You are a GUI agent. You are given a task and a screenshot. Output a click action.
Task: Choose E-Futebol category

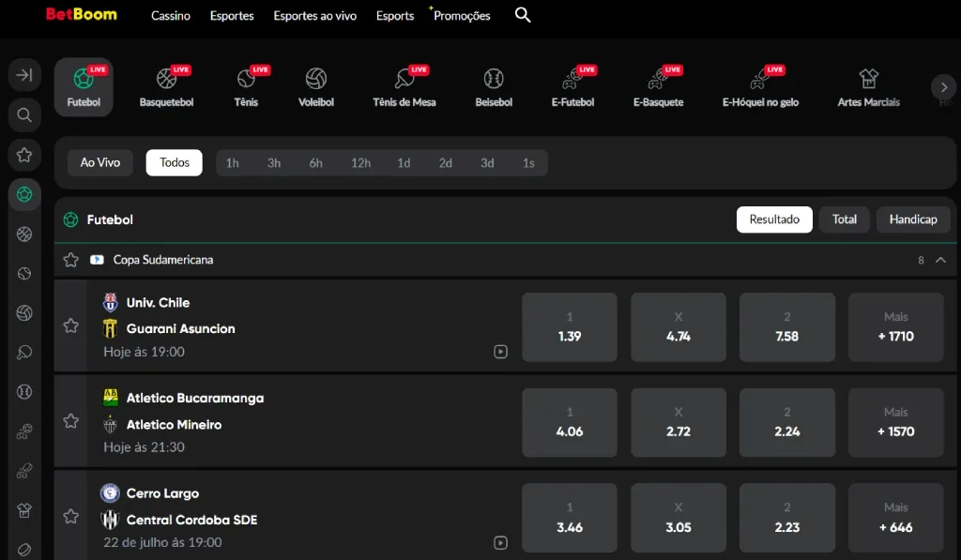point(573,87)
